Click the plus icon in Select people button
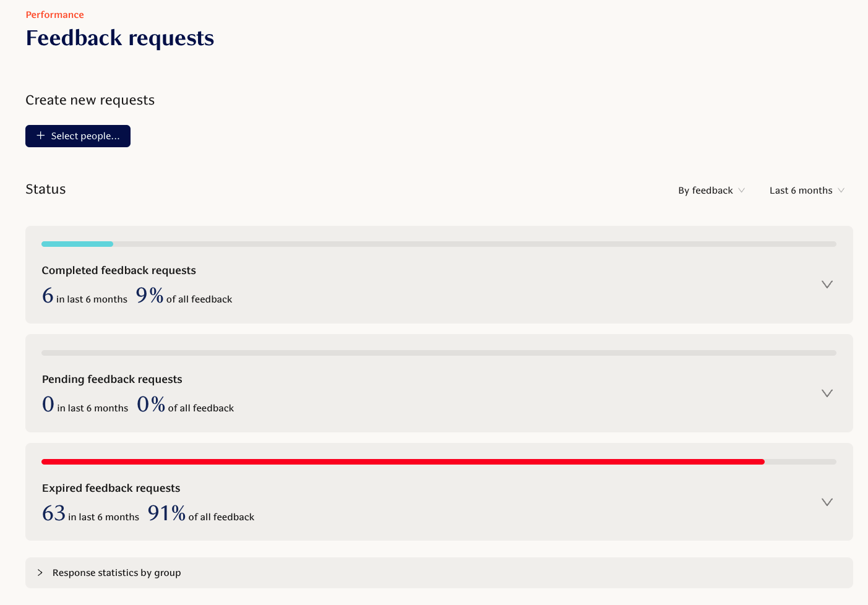 pyautogui.click(x=41, y=135)
